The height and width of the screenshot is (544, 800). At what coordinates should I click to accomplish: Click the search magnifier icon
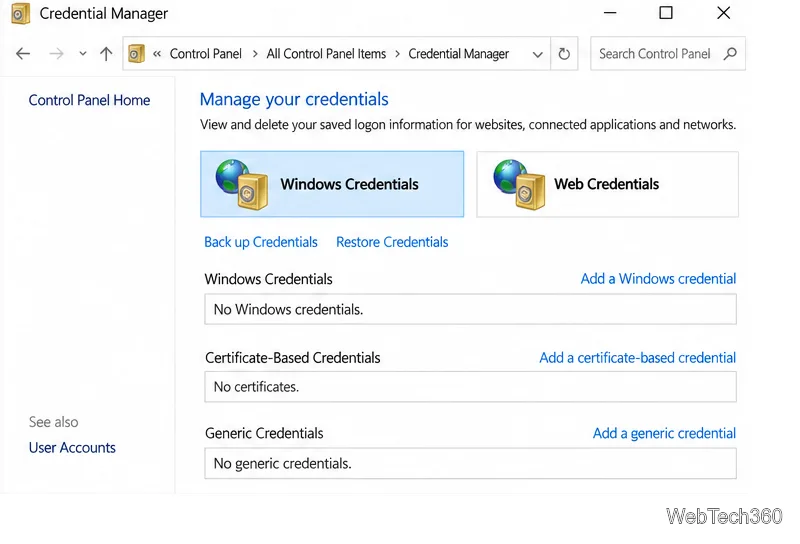pos(730,54)
